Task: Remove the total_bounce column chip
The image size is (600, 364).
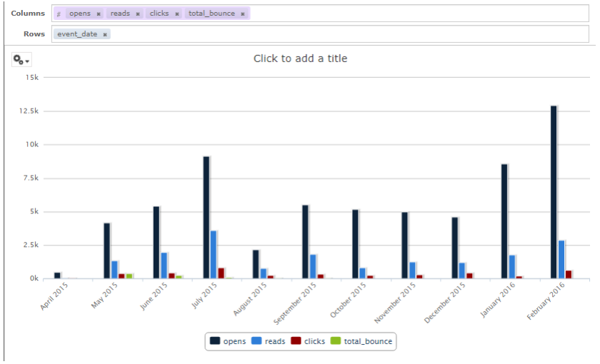Action: [243, 14]
